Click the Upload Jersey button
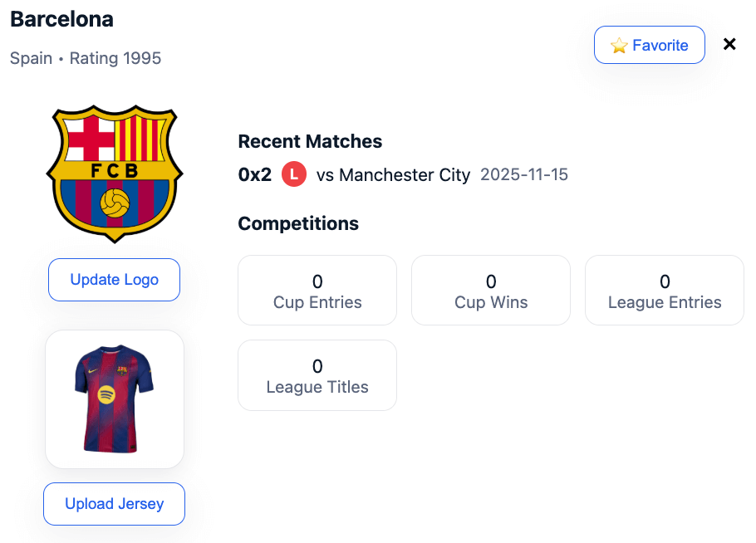The width and height of the screenshot is (756, 543). click(114, 503)
